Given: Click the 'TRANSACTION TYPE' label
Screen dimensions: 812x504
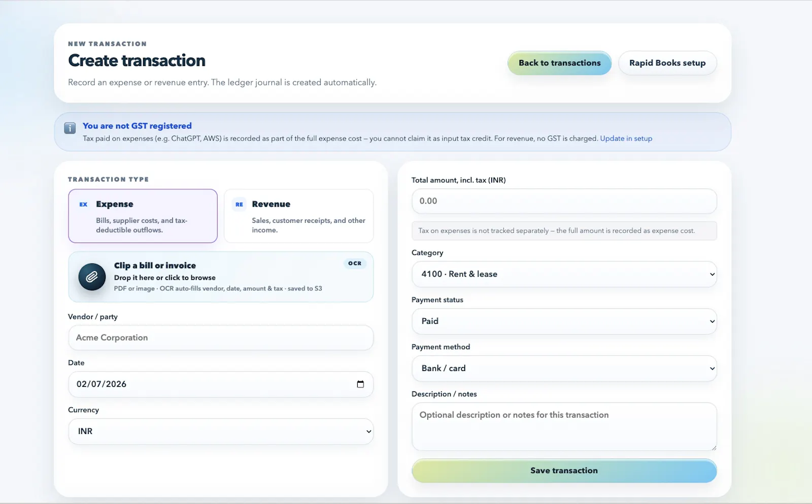Looking at the screenshot, I should 109,179.
